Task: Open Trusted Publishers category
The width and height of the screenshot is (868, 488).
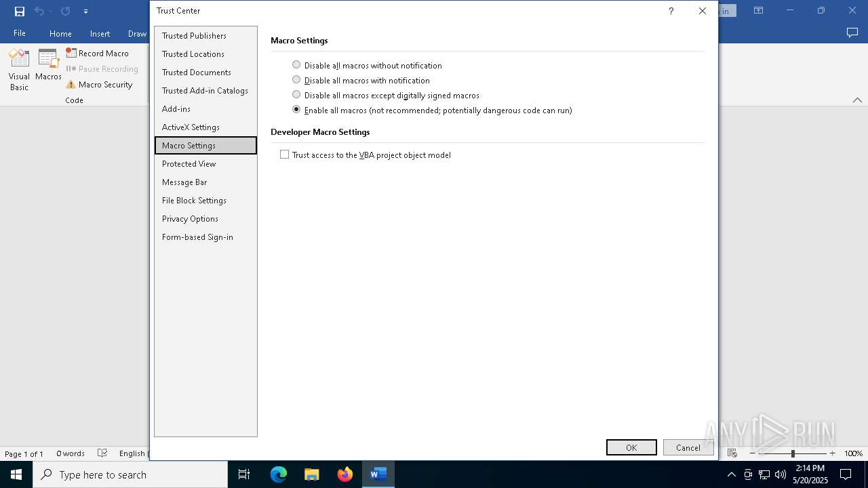Action: [205, 36]
